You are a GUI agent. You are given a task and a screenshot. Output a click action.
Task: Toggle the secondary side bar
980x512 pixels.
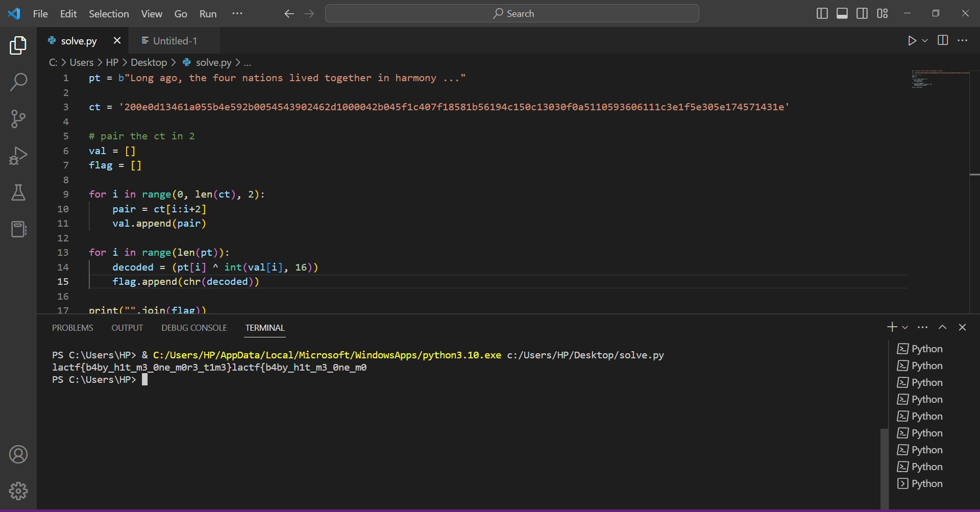tap(862, 13)
